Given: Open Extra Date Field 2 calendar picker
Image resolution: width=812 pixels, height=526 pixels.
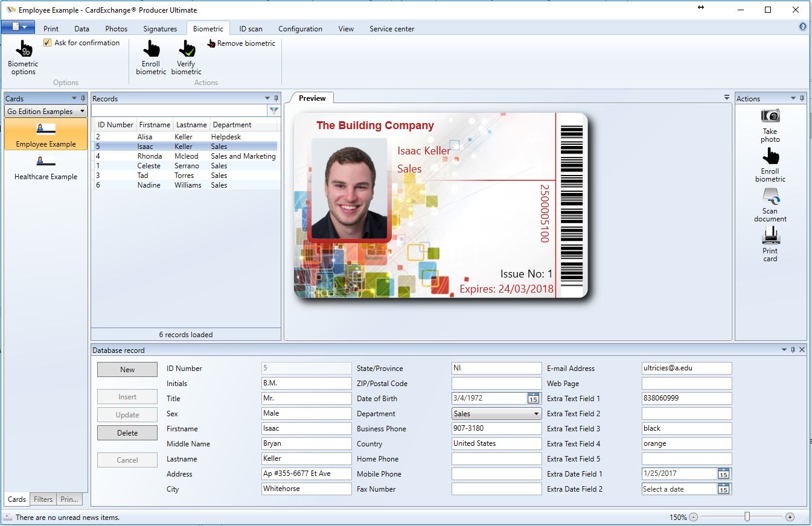Looking at the screenshot, I should pos(723,489).
